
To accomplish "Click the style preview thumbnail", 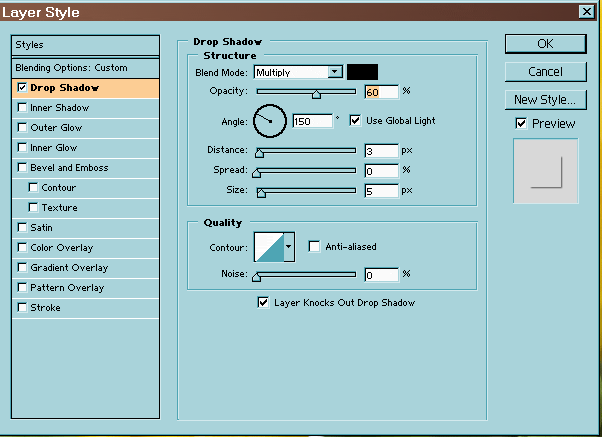I will [x=545, y=172].
